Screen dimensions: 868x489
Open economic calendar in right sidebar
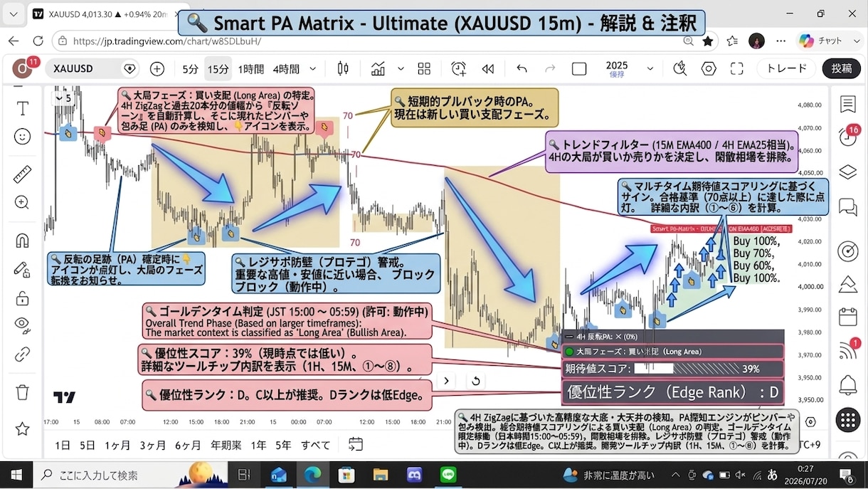click(x=847, y=316)
